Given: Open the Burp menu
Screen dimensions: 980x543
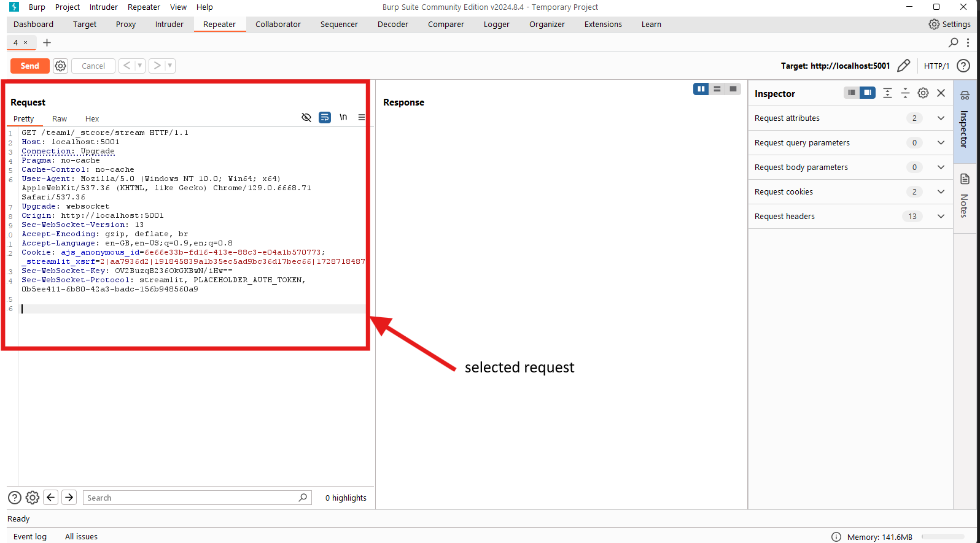Looking at the screenshot, I should [x=37, y=7].
